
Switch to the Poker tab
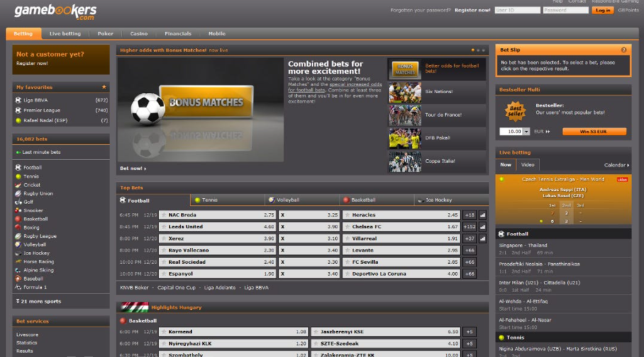105,34
